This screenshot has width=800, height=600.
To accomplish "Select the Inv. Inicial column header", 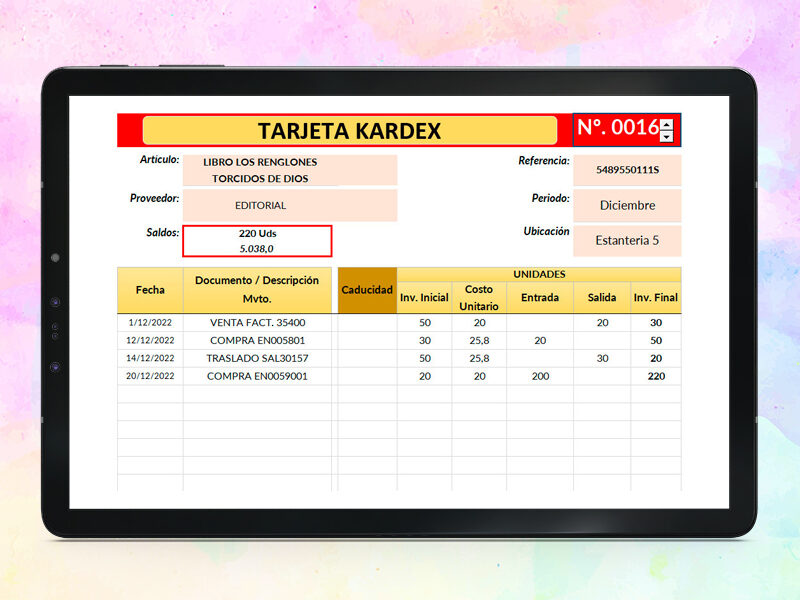I will pyautogui.click(x=424, y=297).
